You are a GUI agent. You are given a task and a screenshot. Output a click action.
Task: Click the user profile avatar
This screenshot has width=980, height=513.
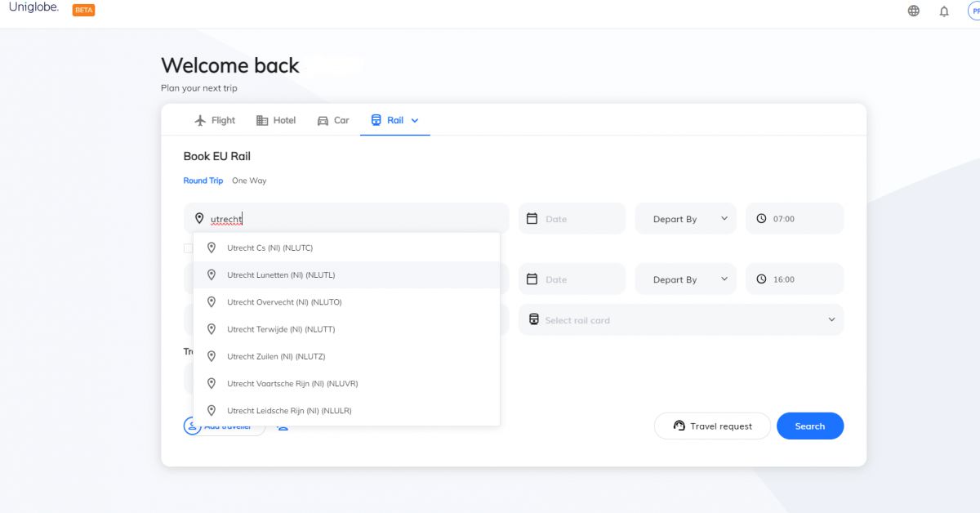click(x=974, y=11)
